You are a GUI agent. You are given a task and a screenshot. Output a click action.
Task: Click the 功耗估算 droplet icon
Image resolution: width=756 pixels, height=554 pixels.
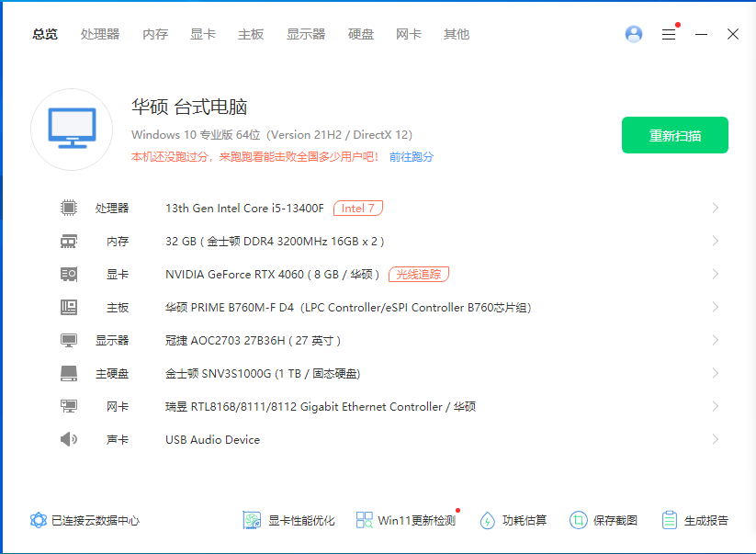[x=488, y=520]
